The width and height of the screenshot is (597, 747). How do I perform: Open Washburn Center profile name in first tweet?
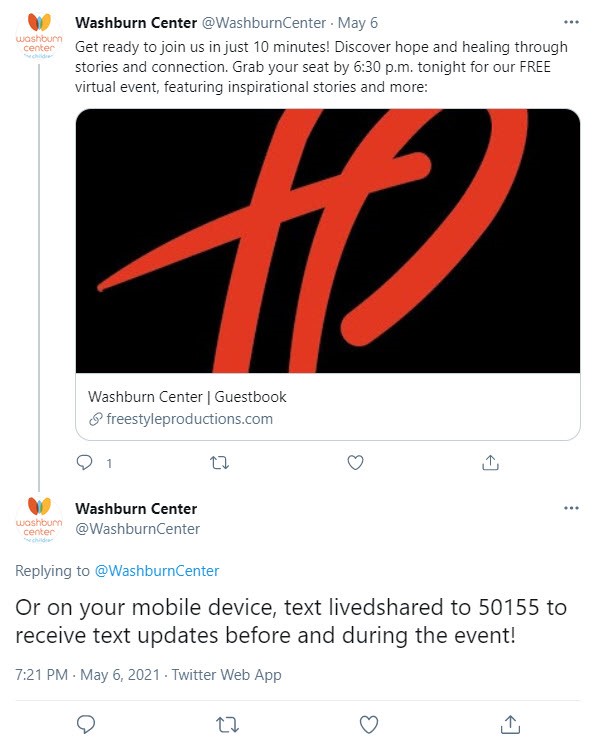136,22
